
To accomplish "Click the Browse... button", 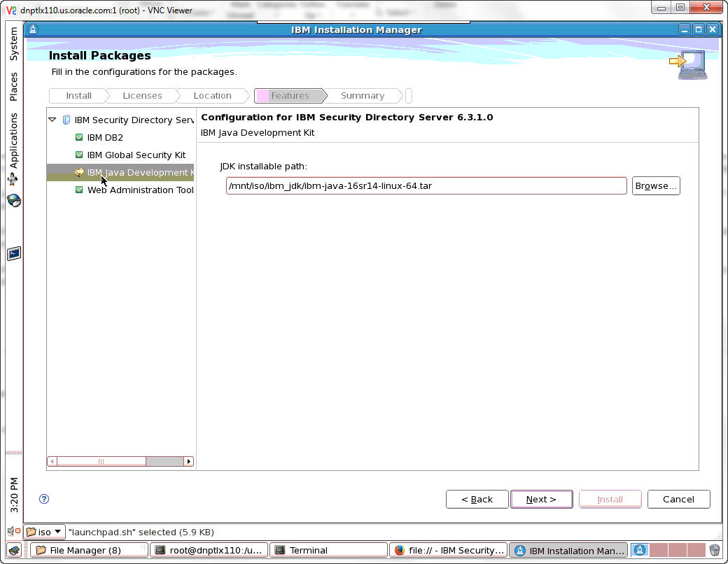I will (x=656, y=185).
